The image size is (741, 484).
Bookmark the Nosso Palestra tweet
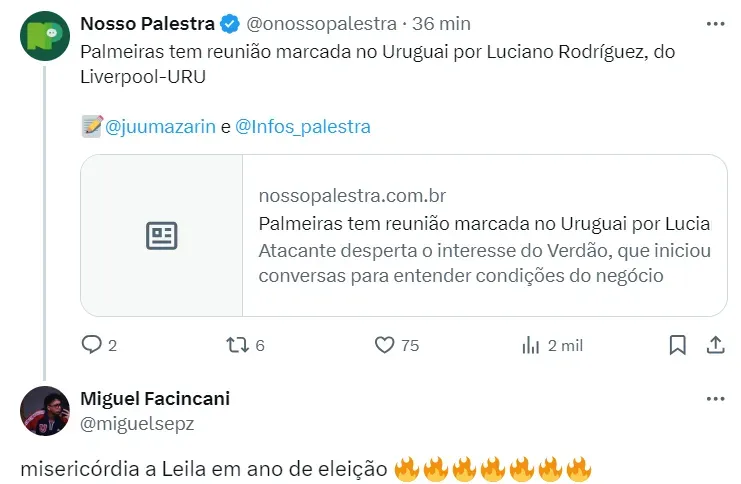tap(677, 345)
